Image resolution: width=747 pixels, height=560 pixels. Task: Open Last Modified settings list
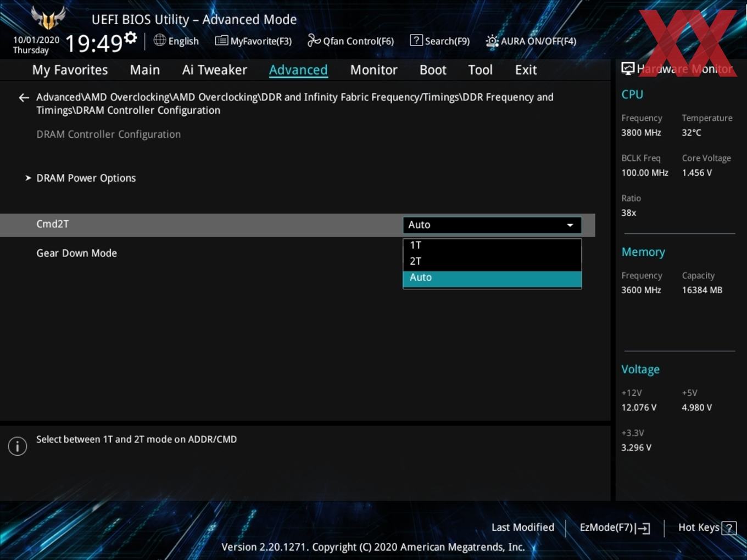(x=522, y=528)
